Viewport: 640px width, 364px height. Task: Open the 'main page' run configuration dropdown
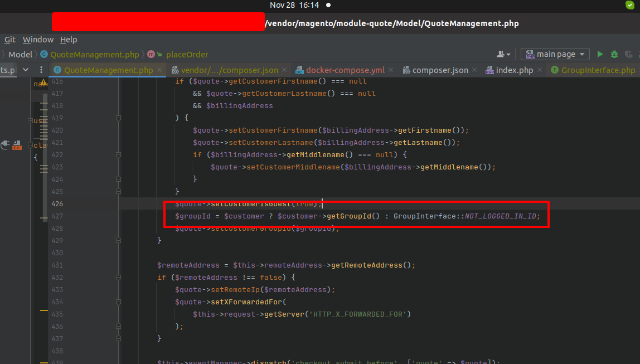pyautogui.click(x=555, y=54)
